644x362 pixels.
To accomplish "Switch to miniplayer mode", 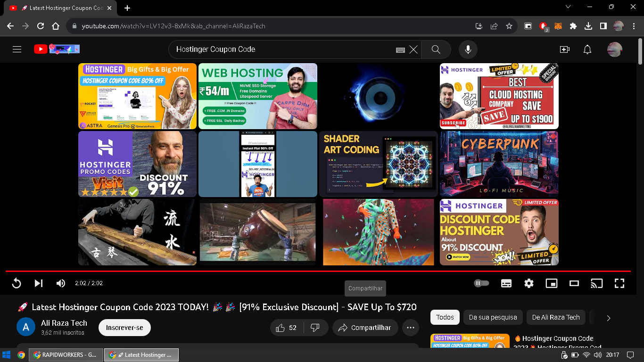I will click(552, 283).
